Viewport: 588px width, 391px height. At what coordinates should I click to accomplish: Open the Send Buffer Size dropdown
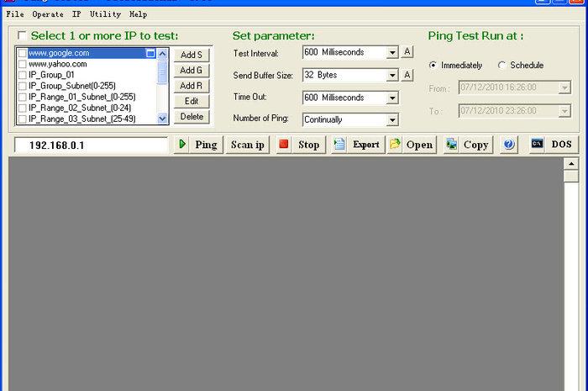(392, 75)
